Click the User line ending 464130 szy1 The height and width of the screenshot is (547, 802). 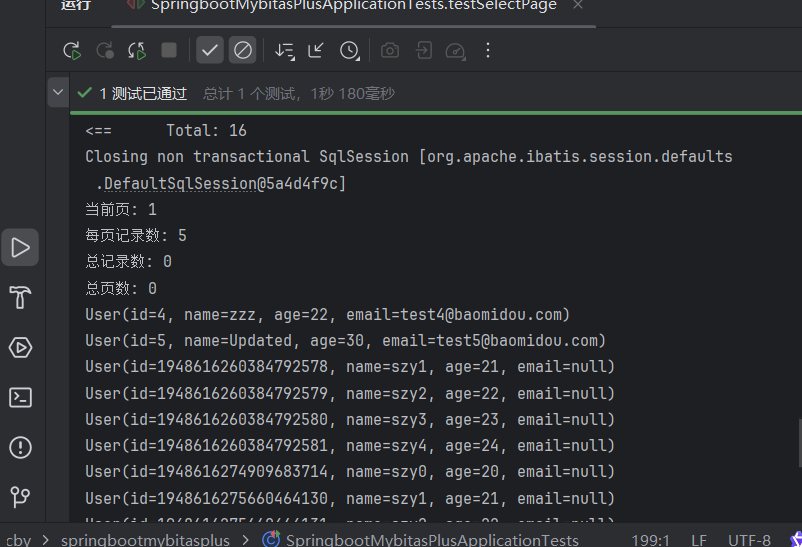click(x=350, y=498)
